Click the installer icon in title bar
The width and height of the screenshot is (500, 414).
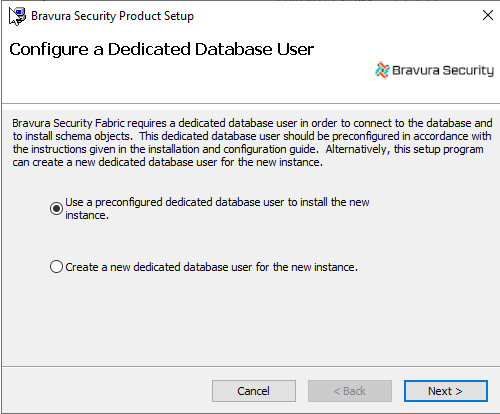[17, 16]
